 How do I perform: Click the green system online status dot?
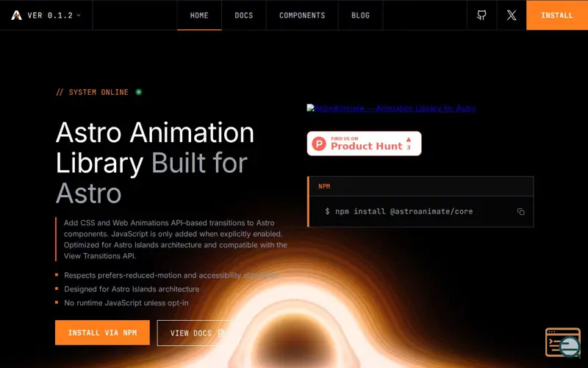(x=139, y=92)
